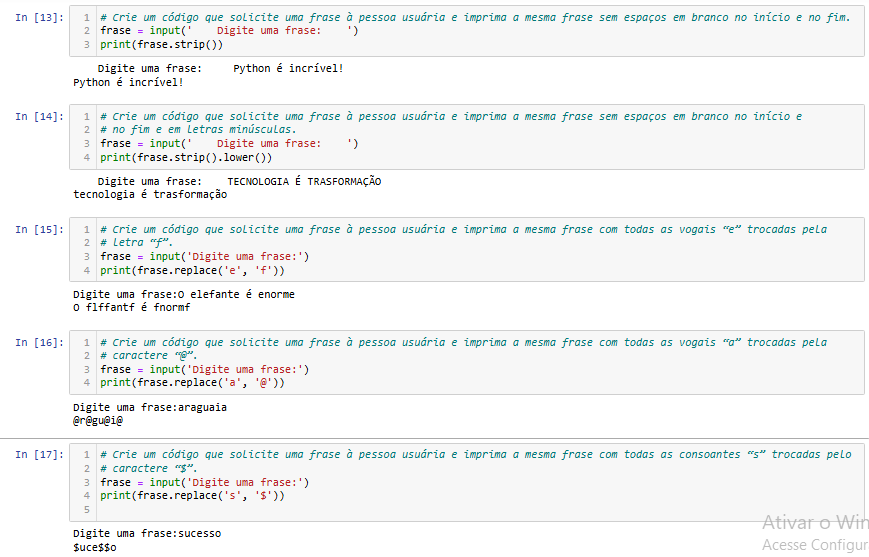
Task: Click the '@r@gu@i@' output text
Action: pyautogui.click(x=98, y=421)
